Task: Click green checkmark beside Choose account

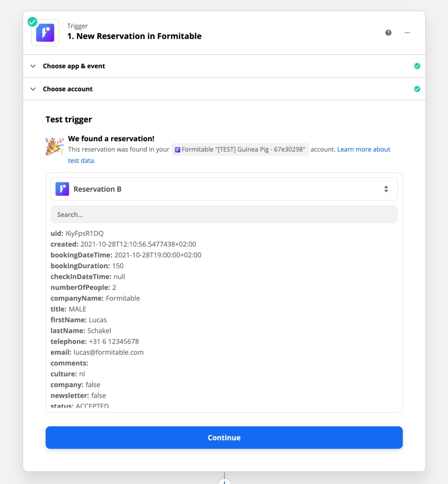Action: [417, 89]
